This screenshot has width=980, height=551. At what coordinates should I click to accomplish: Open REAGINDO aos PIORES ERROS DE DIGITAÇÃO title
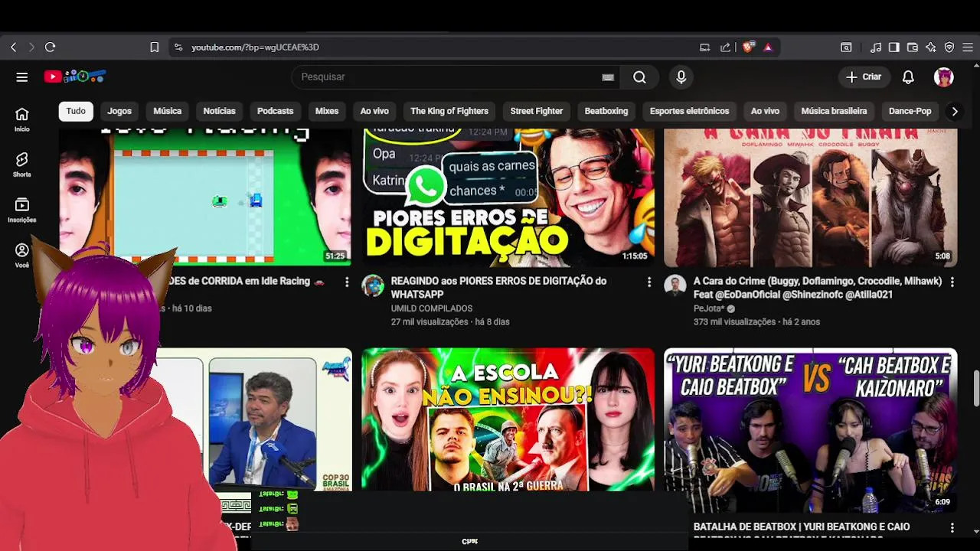pos(498,288)
